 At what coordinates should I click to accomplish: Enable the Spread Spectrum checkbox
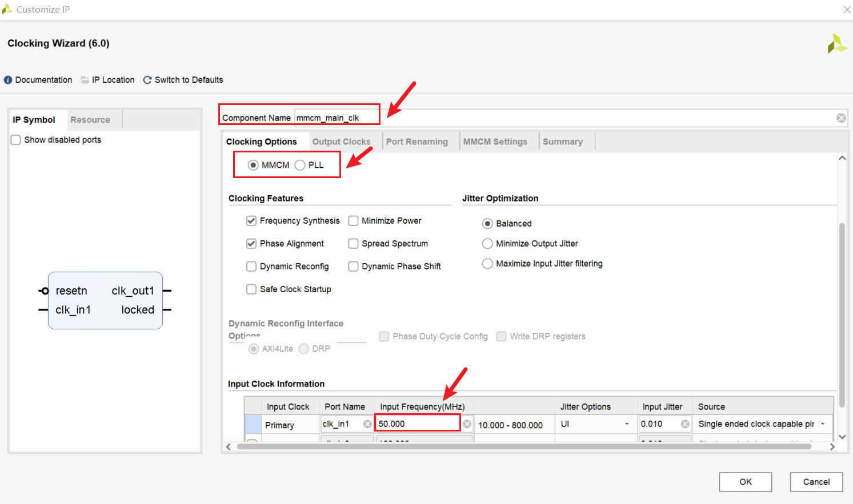click(x=353, y=244)
